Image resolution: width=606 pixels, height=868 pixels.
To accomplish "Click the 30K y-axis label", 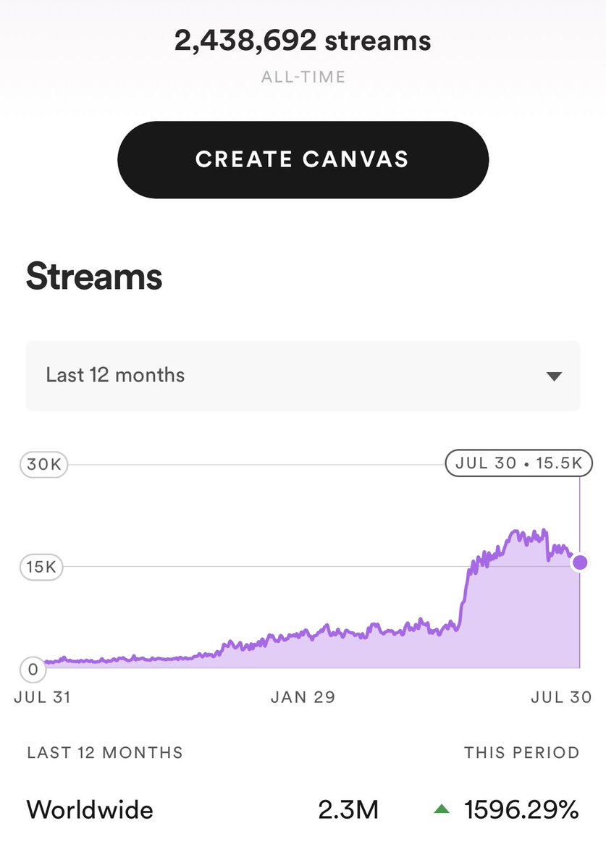I will coord(43,465).
